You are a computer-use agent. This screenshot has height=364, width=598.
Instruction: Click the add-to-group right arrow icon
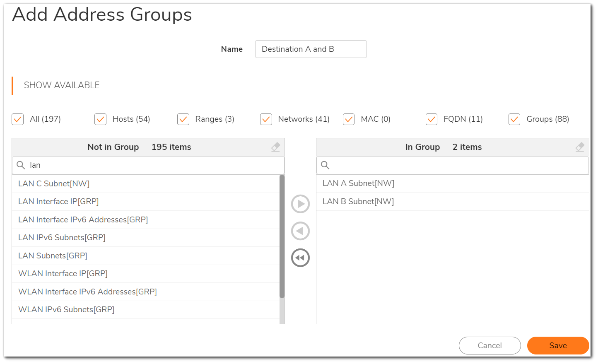coord(300,204)
